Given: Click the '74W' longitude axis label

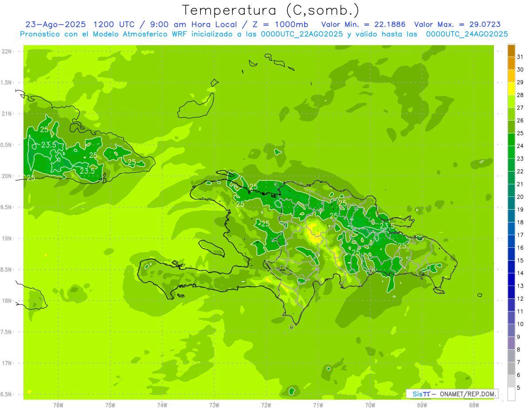Looking at the screenshot, I should tap(162, 405).
